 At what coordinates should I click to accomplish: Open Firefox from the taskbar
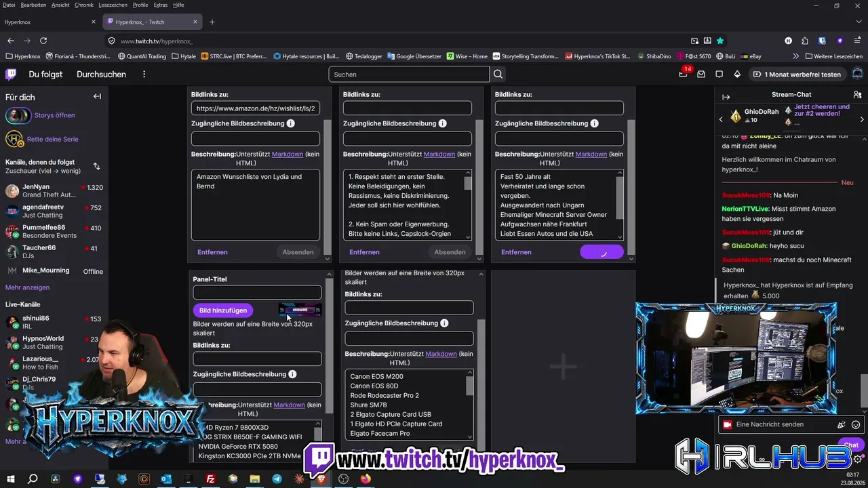366,479
